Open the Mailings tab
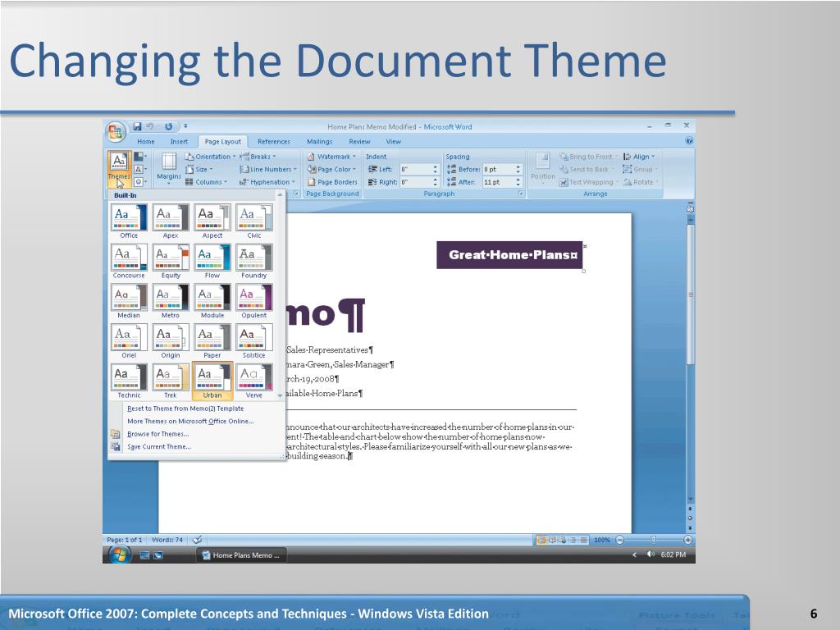The image size is (840, 630). [319, 141]
